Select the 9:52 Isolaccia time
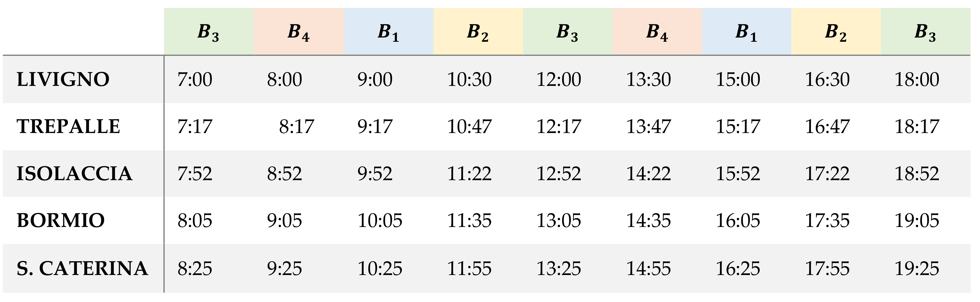980x302 pixels. pos(375,174)
